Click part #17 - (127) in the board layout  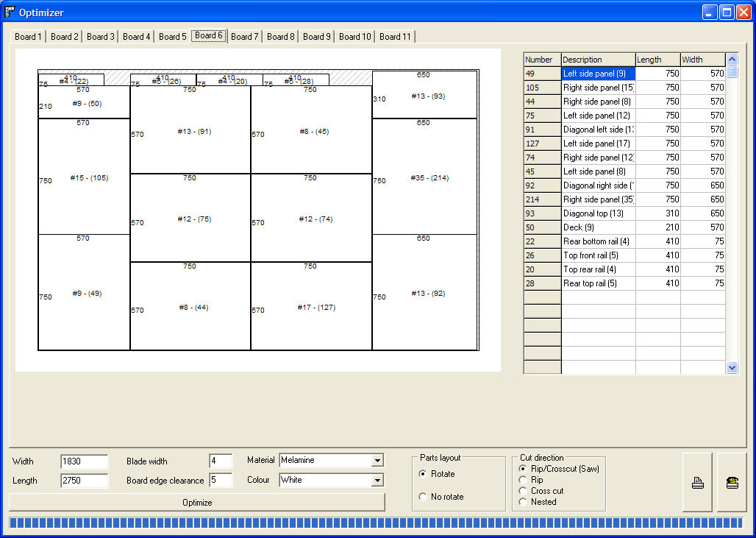(x=311, y=306)
